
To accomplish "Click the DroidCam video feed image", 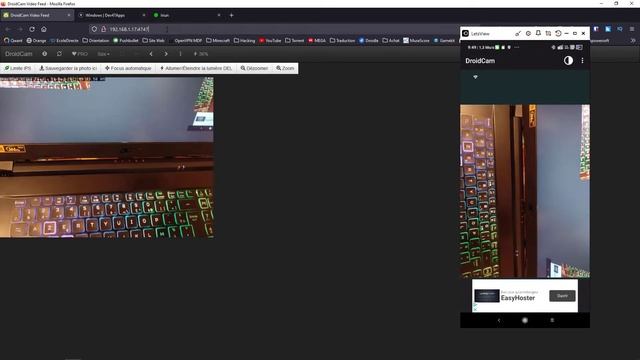I will click(107, 157).
